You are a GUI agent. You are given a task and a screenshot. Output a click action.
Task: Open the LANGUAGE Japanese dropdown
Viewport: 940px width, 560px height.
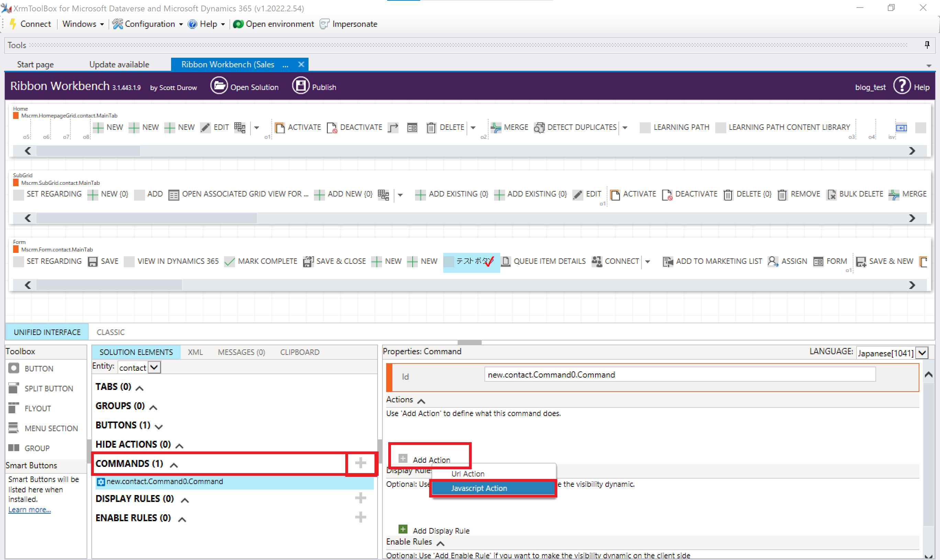pyautogui.click(x=922, y=353)
